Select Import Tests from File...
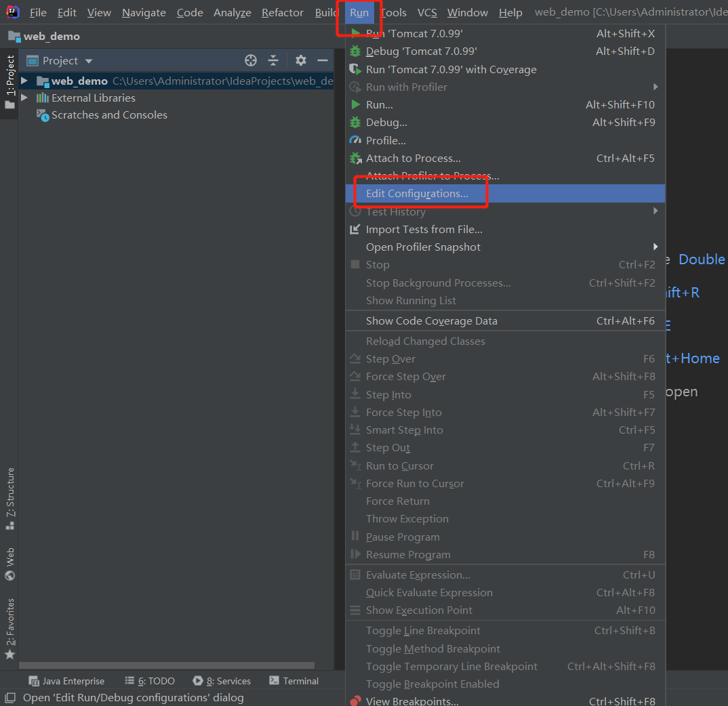Screen dimensions: 728x706 click(x=506, y=229)
